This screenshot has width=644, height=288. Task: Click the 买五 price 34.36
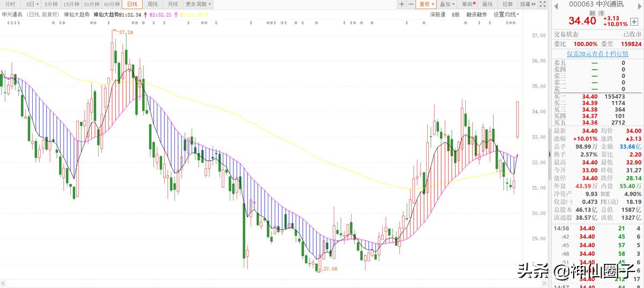click(590, 122)
